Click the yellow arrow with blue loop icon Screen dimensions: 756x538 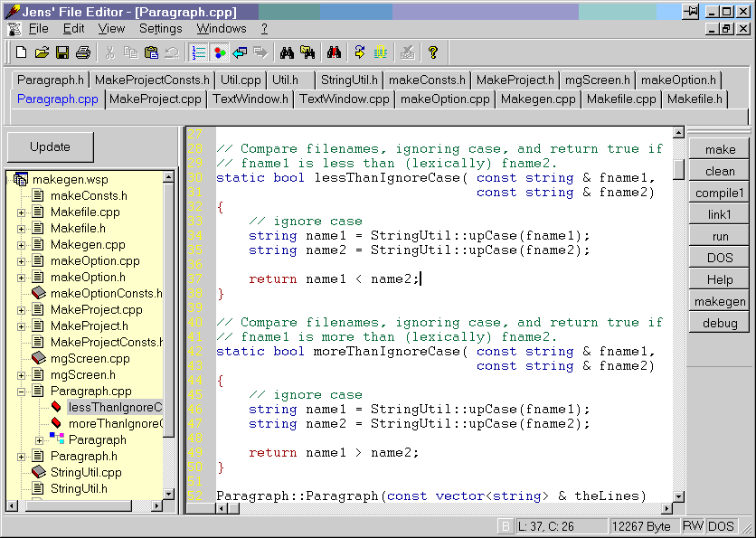pos(360,52)
